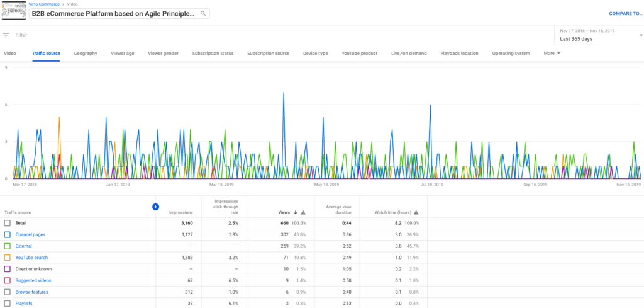Open the Channel pages traffic source link

[30, 235]
